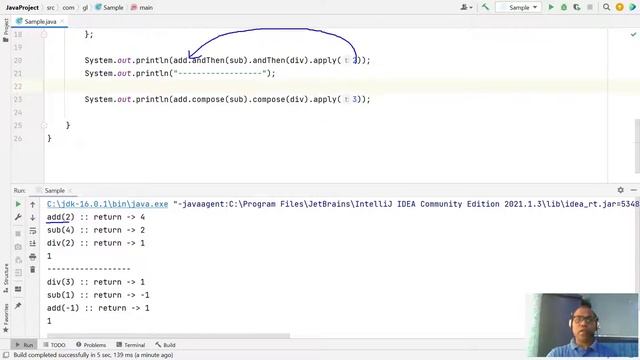Open the Sample run configuration dropdown
The height and width of the screenshot is (360, 640).
pos(519,7)
